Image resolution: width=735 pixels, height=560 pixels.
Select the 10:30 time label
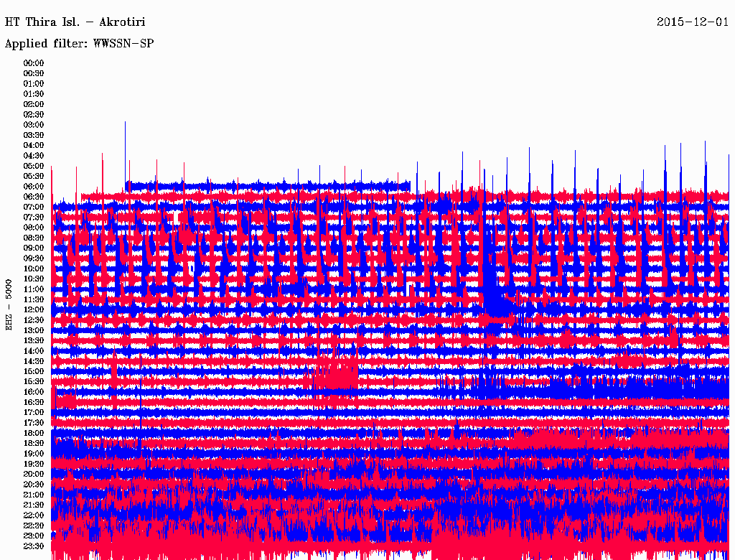[34, 279]
